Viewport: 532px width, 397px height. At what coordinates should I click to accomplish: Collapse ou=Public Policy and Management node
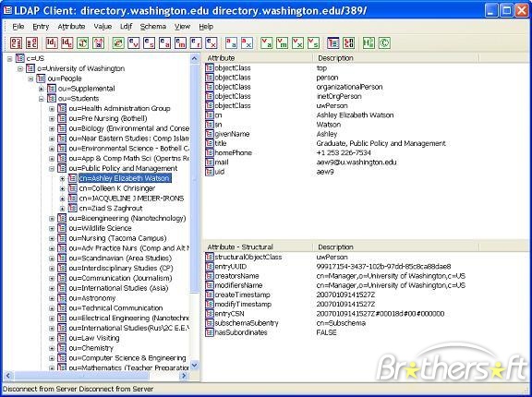[52, 169]
